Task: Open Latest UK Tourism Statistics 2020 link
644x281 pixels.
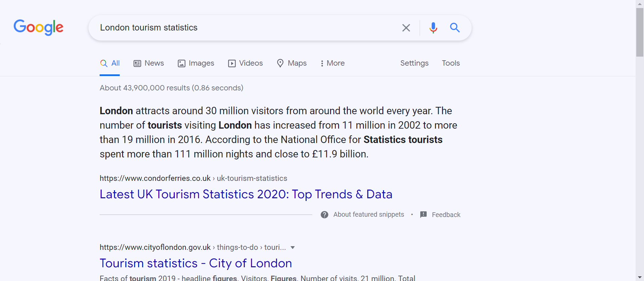Action: coord(246,194)
